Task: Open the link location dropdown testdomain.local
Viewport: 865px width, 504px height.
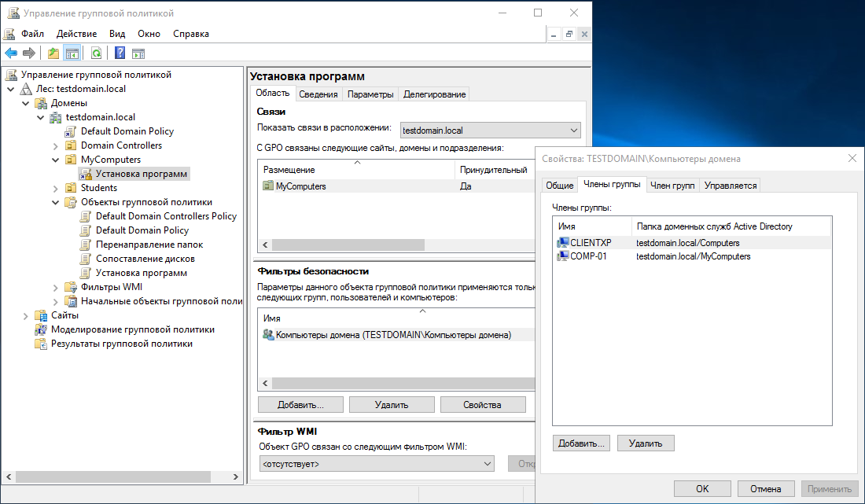Action: (x=572, y=131)
